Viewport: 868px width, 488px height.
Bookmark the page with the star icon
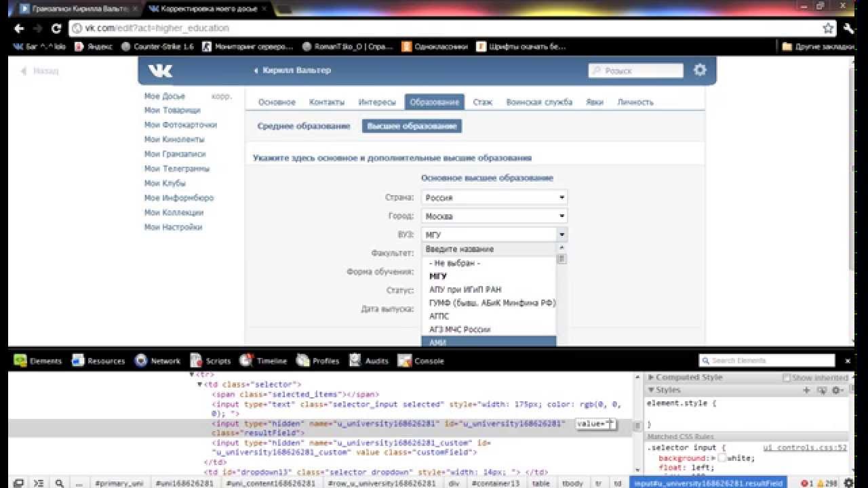[828, 28]
